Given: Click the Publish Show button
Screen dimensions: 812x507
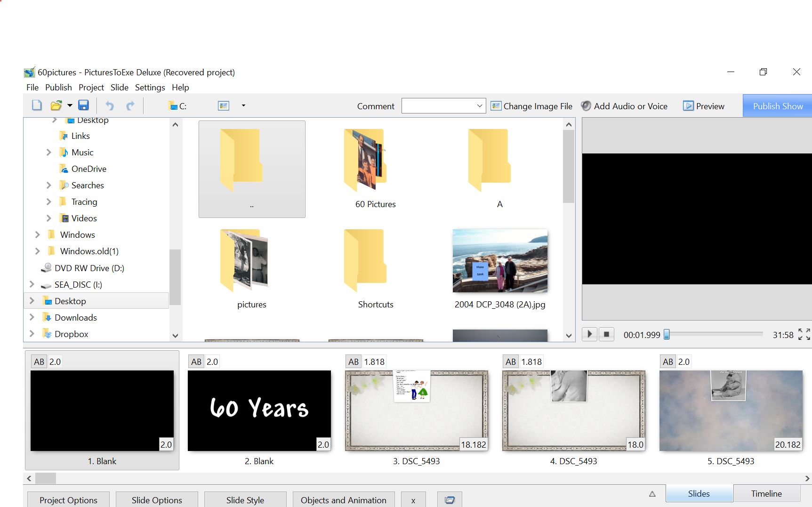Looking at the screenshot, I should click(x=777, y=106).
